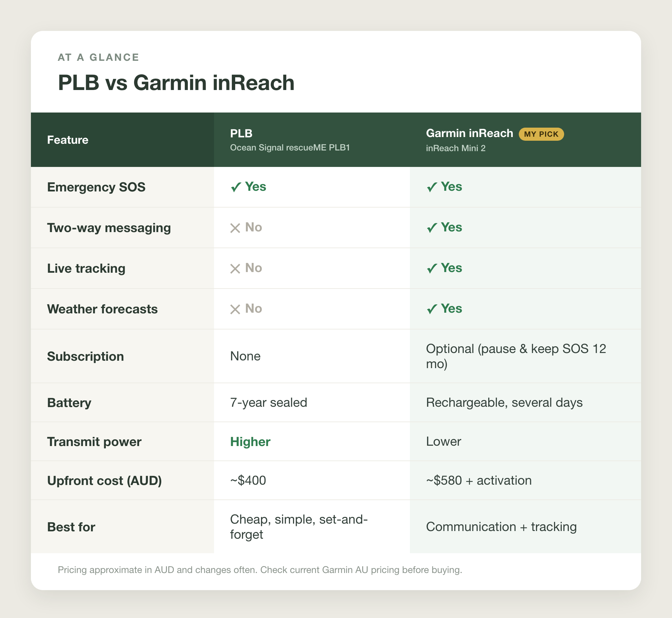Click the checkmark icon in Garmin's Live tracking cell
The width and height of the screenshot is (672, 618).
432,268
